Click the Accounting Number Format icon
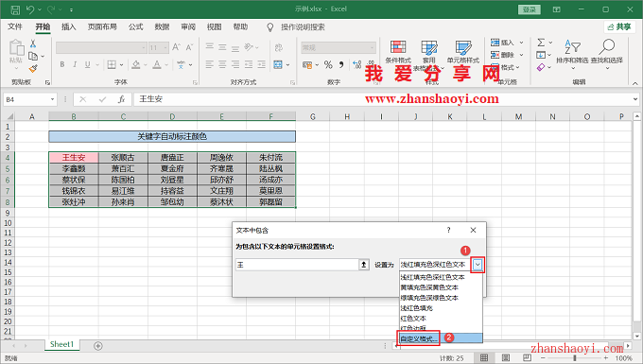The width and height of the screenshot is (643, 364). point(307,64)
